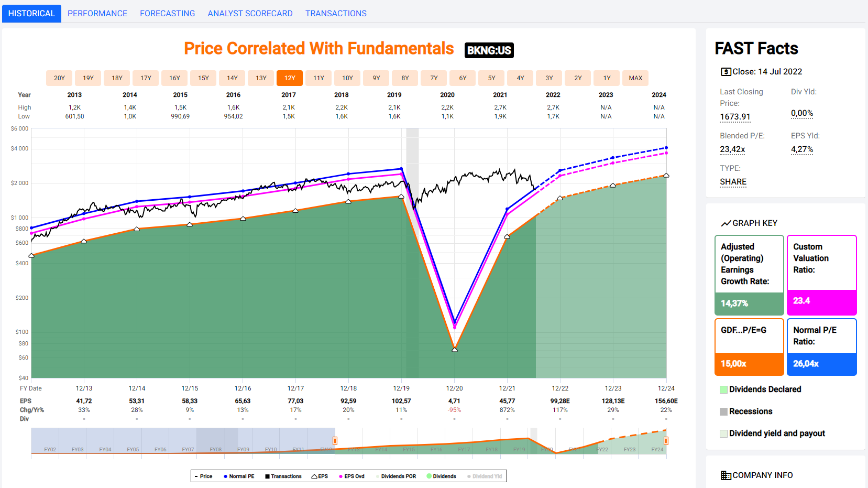
Task: Click the GRAPH KEY trend line icon
Action: 726,223
